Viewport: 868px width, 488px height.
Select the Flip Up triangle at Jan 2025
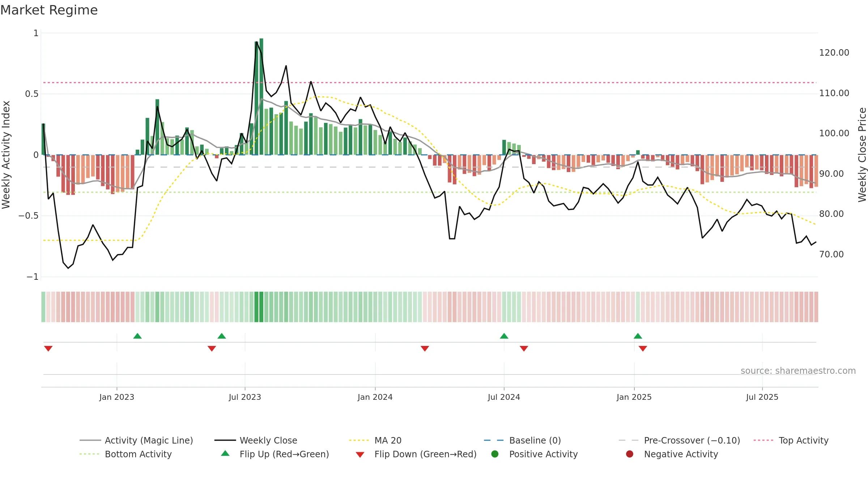pyautogui.click(x=638, y=336)
